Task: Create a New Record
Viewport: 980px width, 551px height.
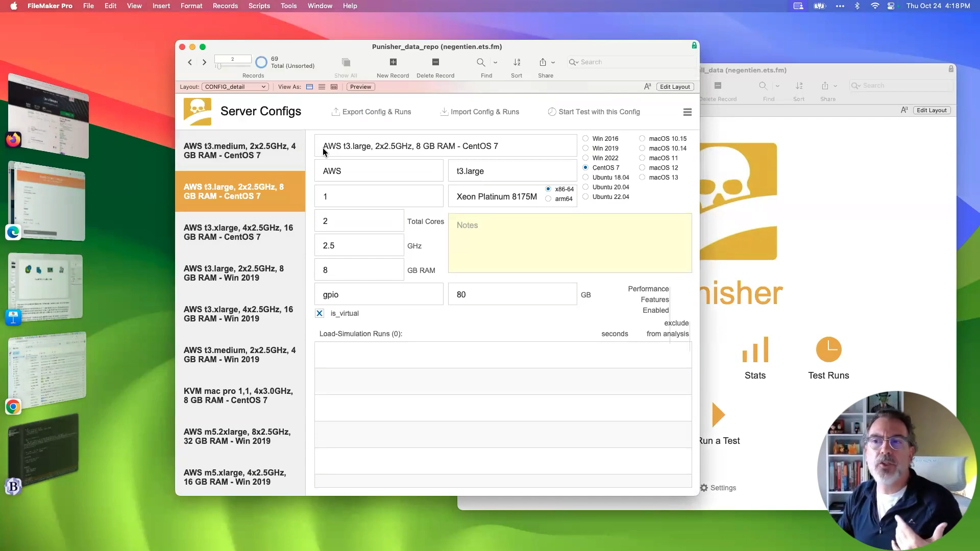Action: (393, 62)
